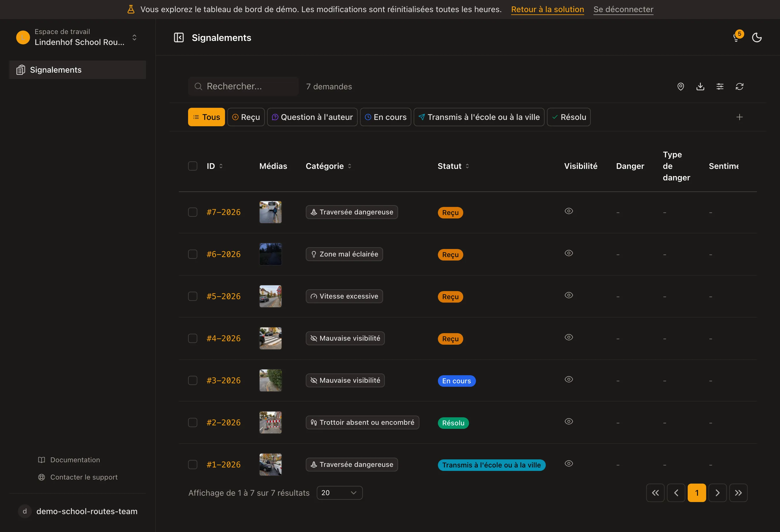
Task: Open demo-school-routes-team account menu
Action: (x=78, y=511)
